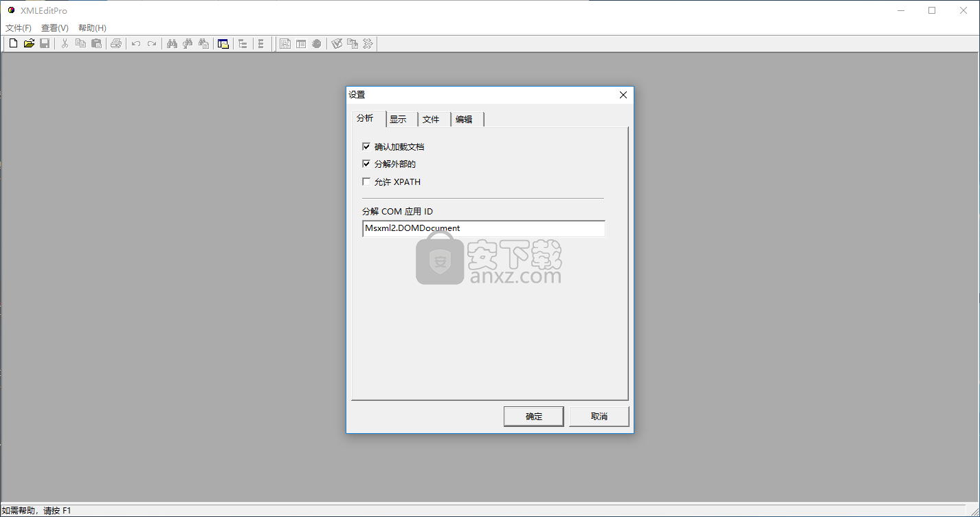This screenshot has height=517, width=980.
Task: Click the table view toolbar icon
Action: coord(301,44)
